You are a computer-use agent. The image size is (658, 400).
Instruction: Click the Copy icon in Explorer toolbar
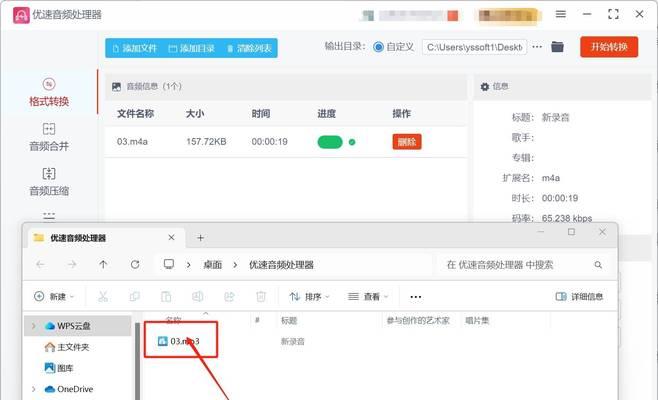pyautogui.click(x=134, y=297)
